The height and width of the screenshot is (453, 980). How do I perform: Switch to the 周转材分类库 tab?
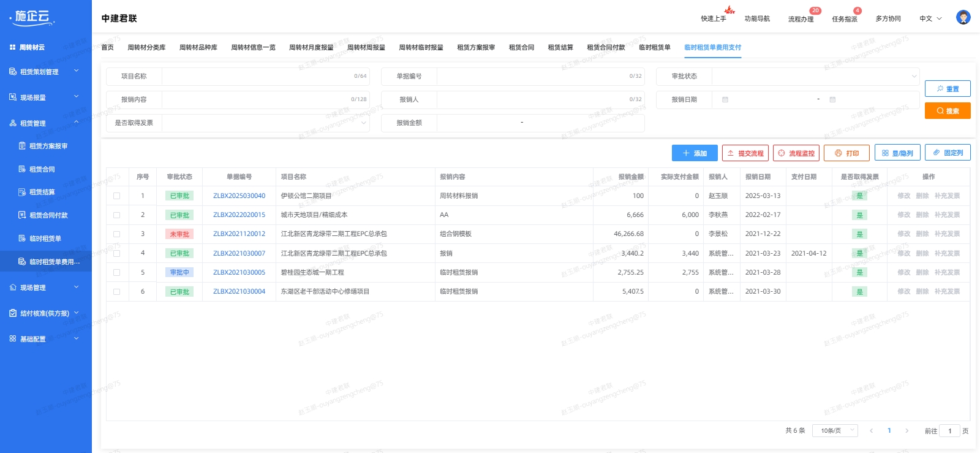click(x=146, y=47)
